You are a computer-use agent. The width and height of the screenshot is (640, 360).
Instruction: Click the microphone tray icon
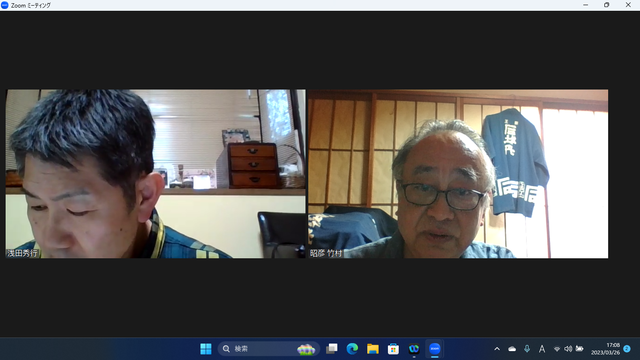tap(527, 349)
